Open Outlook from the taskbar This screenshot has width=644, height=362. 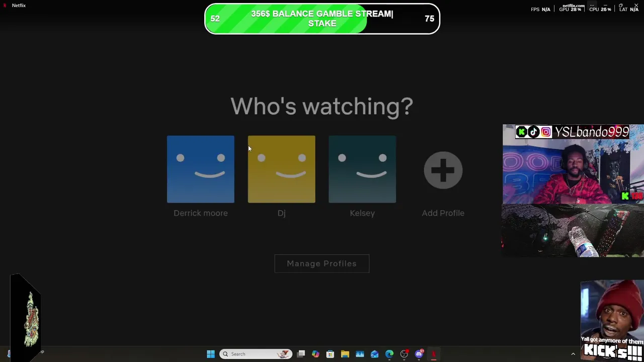tap(374, 354)
